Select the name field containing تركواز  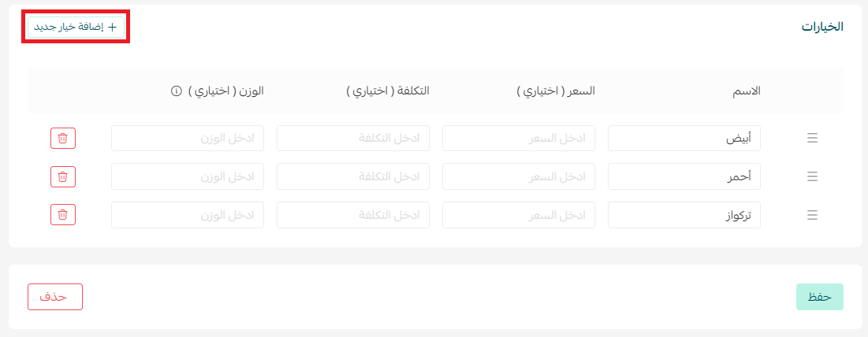point(684,215)
